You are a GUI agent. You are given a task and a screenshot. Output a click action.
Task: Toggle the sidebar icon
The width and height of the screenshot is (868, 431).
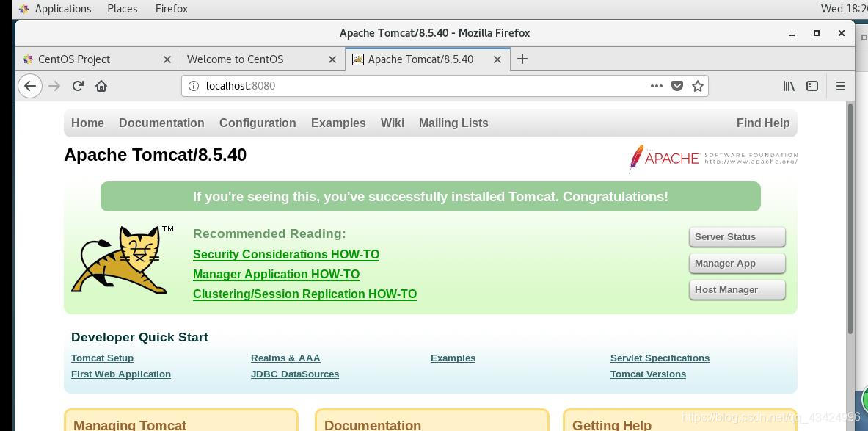pyautogui.click(x=812, y=86)
